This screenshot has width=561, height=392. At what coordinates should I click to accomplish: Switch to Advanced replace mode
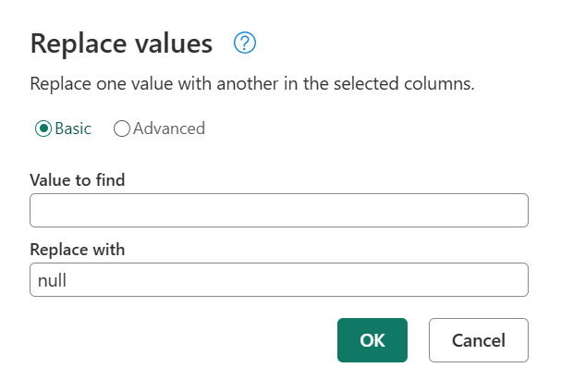[x=121, y=129]
